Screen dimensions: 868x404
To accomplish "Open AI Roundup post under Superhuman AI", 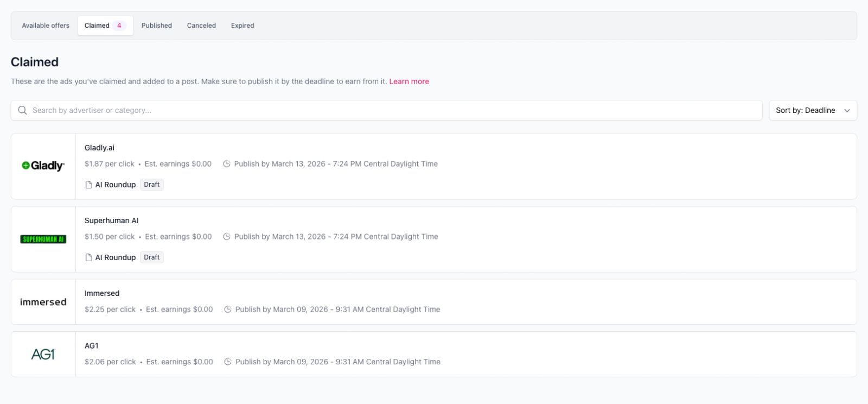I will click(x=116, y=257).
